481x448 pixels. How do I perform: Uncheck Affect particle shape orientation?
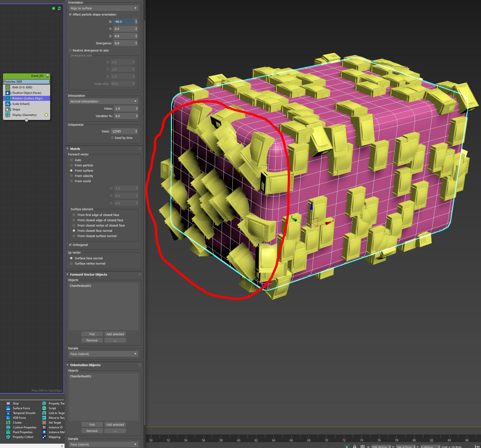pos(70,15)
